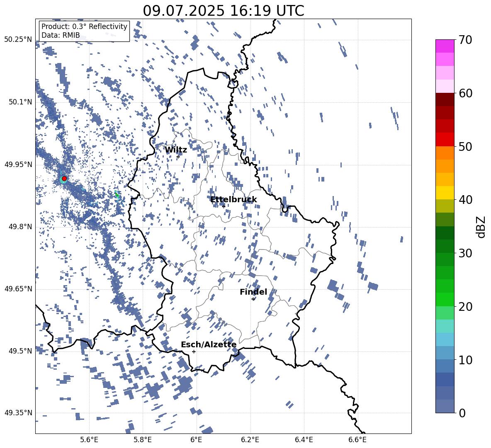Viewport: 491px width, 448px height.
Task: Click the dark maroon colorbar segment below 60
Action: (445, 99)
